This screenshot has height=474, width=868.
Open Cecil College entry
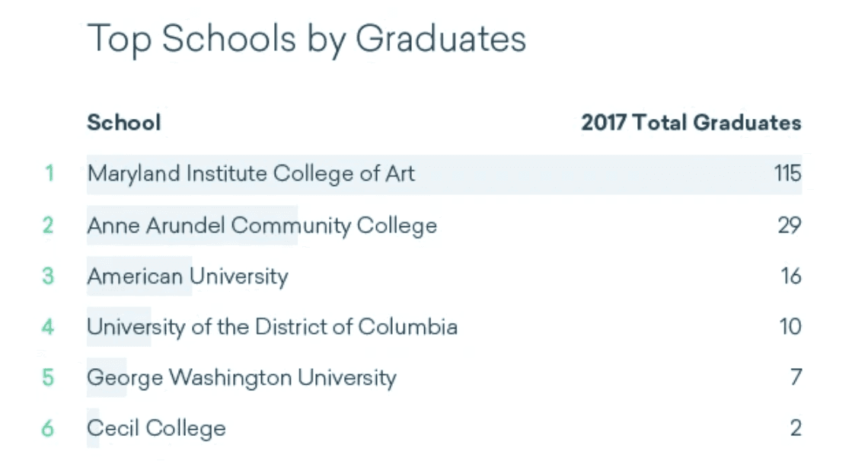coord(157,428)
